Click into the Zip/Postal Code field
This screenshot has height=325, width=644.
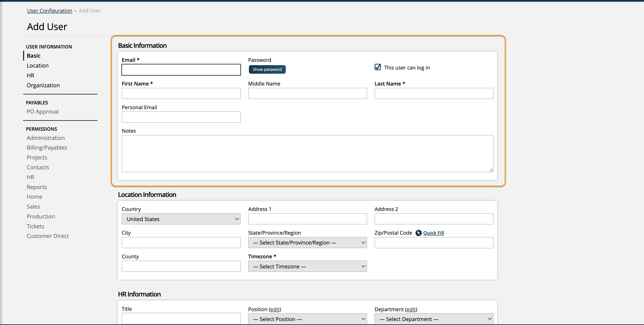point(434,243)
